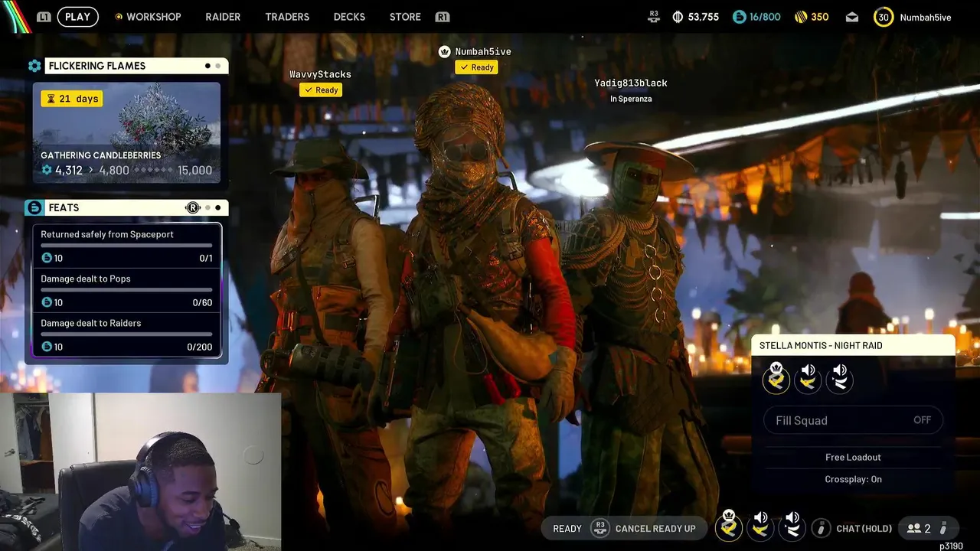This screenshot has height=551, width=980.
Task: Click the CHAT (HOLD) label
Action: 864,528
